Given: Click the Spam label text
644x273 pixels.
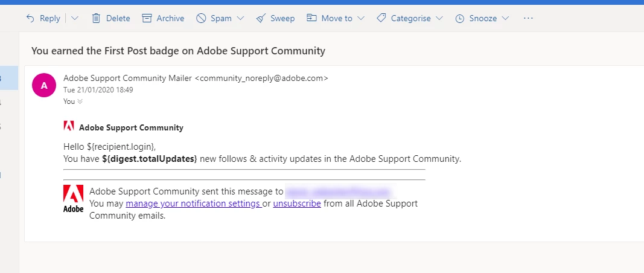Looking at the screenshot, I should point(221,19).
